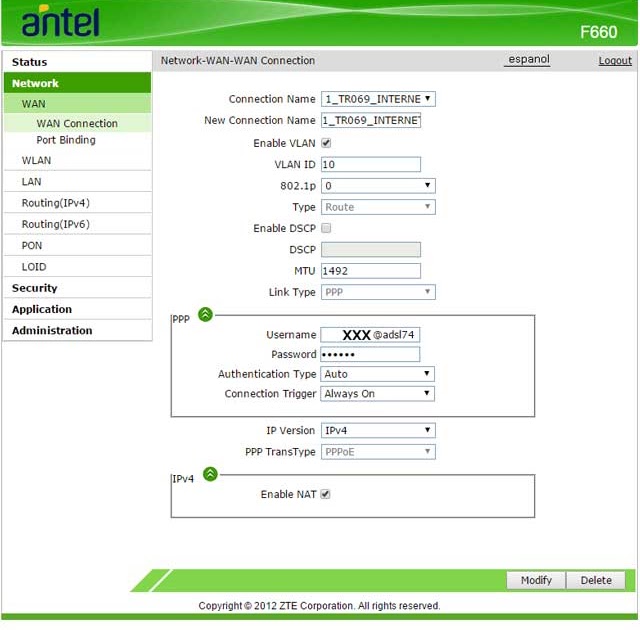
Task: Click the disabled DSCP field
Action: [x=371, y=249]
